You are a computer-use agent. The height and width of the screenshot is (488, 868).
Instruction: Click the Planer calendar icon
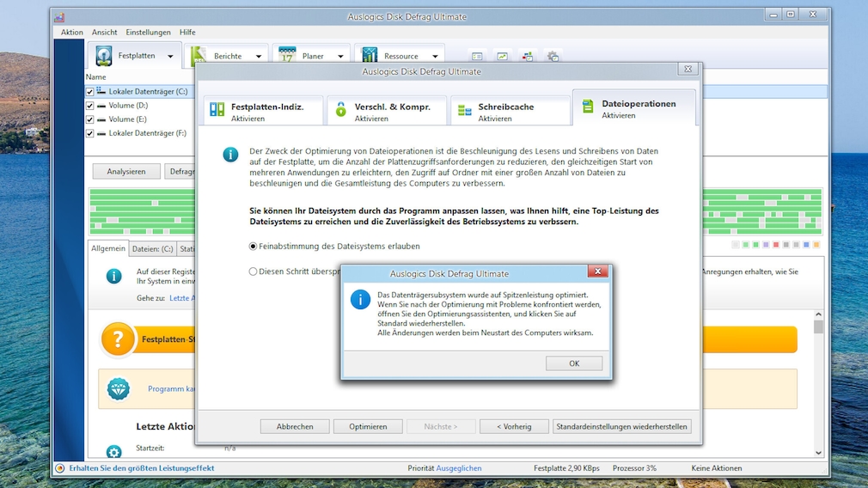pyautogui.click(x=287, y=56)
